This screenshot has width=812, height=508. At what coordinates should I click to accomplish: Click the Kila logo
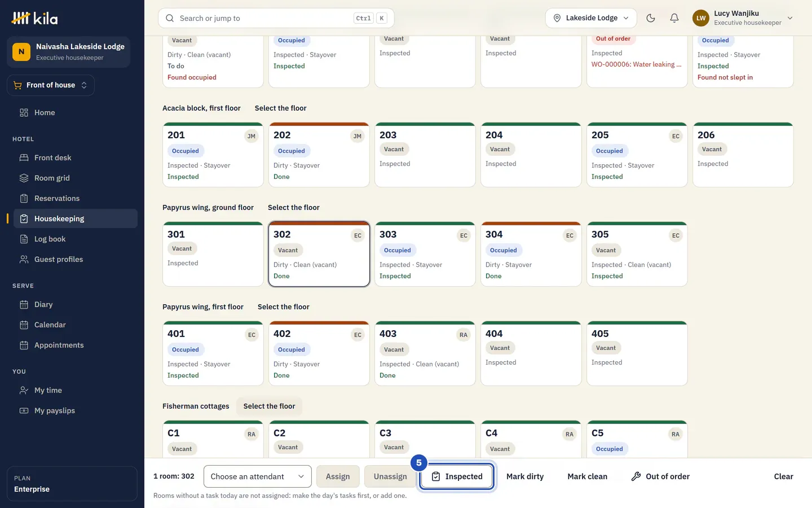(34, 19)
